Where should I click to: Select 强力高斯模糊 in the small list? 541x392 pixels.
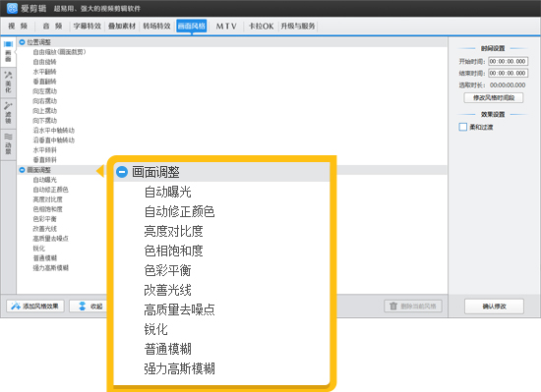coord(51,268)
